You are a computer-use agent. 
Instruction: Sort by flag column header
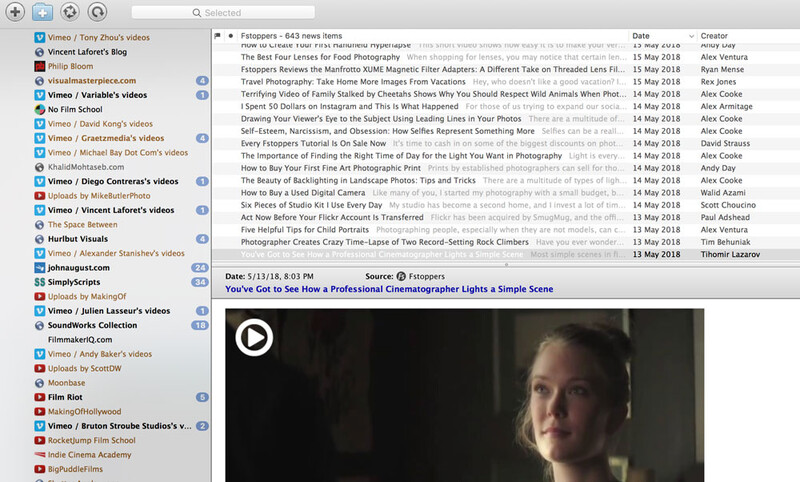click(218, 36)
